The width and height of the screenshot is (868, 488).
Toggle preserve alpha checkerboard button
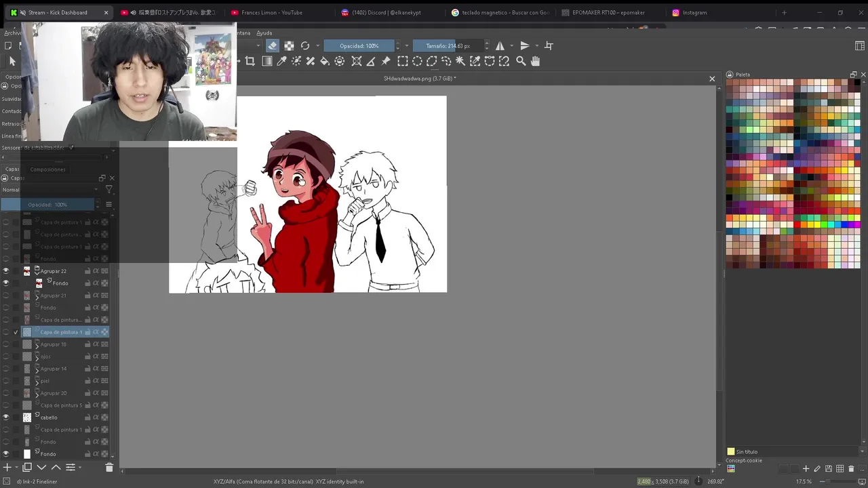tap(289, 45)
